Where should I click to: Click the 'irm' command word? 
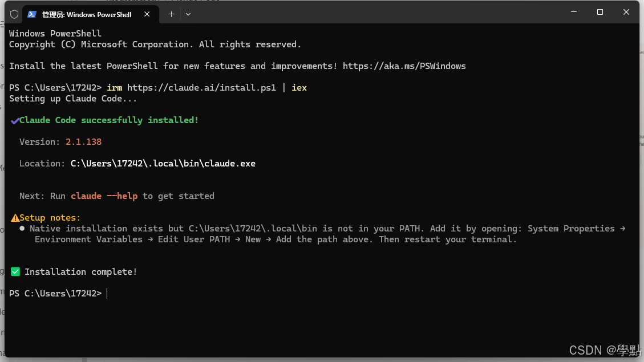(114, 88)
